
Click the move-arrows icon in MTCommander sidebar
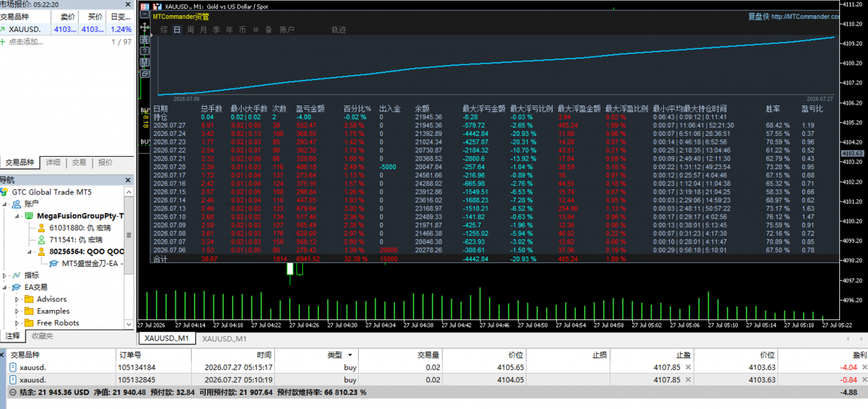coord(145,27)
